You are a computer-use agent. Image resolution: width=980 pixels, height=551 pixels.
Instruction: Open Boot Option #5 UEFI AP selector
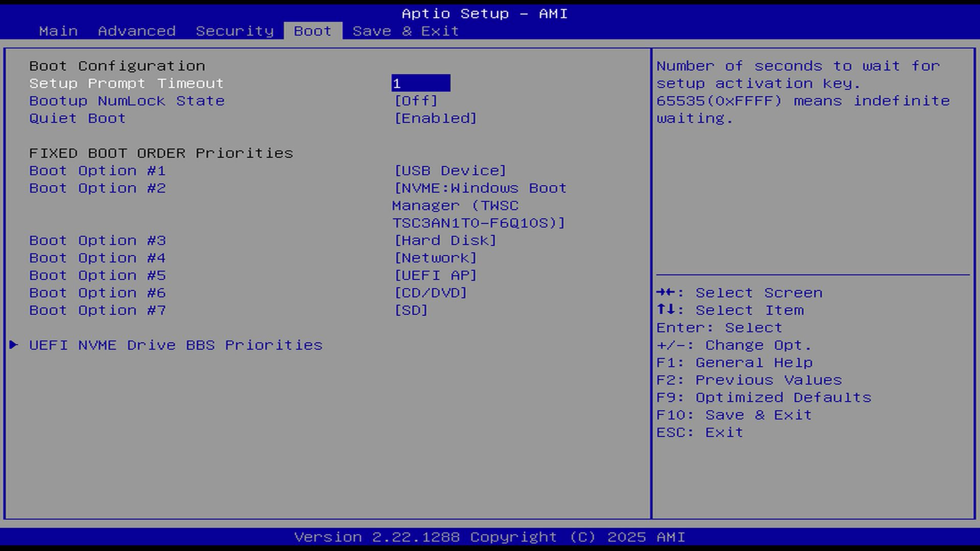point(435,275)
